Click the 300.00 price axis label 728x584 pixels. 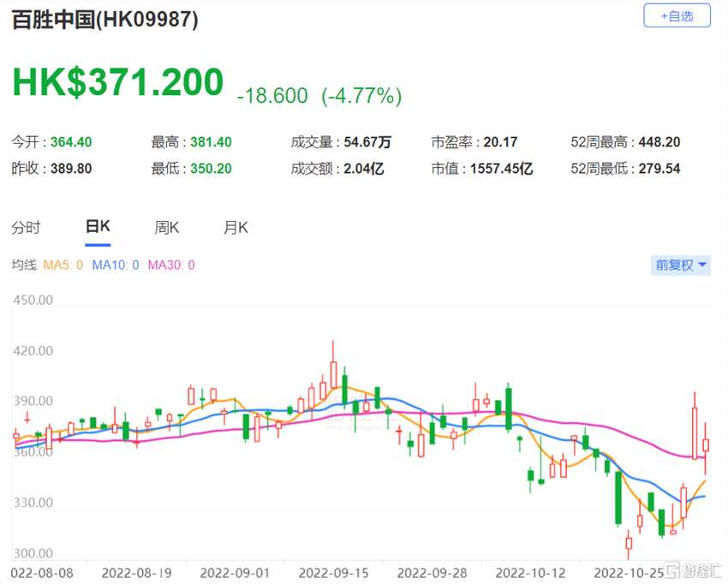[33, 553]
